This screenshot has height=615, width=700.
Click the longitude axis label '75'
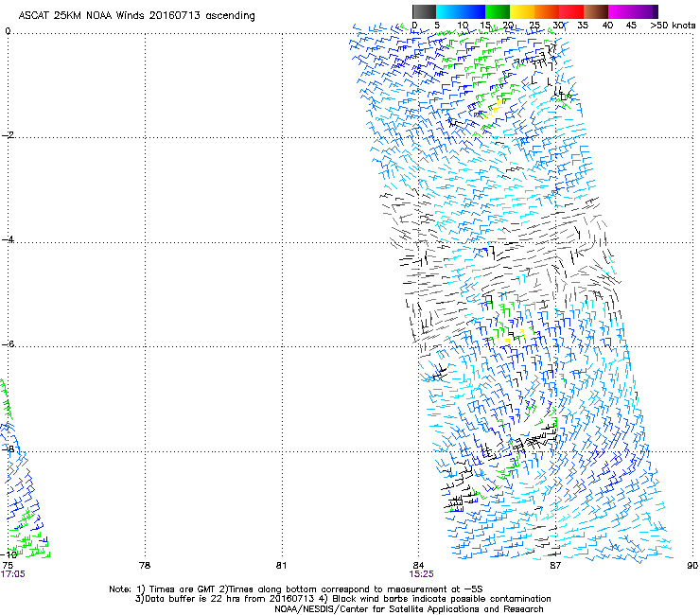click(x=8, y=566)
